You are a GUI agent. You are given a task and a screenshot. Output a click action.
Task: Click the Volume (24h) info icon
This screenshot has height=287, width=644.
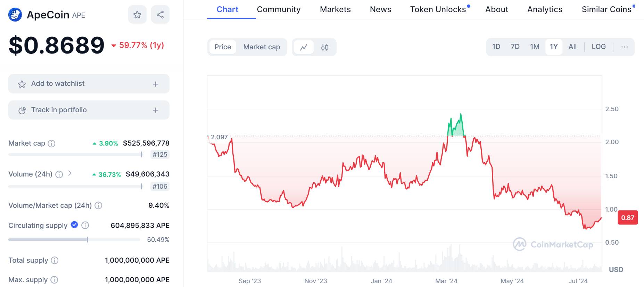pos(59,174)
